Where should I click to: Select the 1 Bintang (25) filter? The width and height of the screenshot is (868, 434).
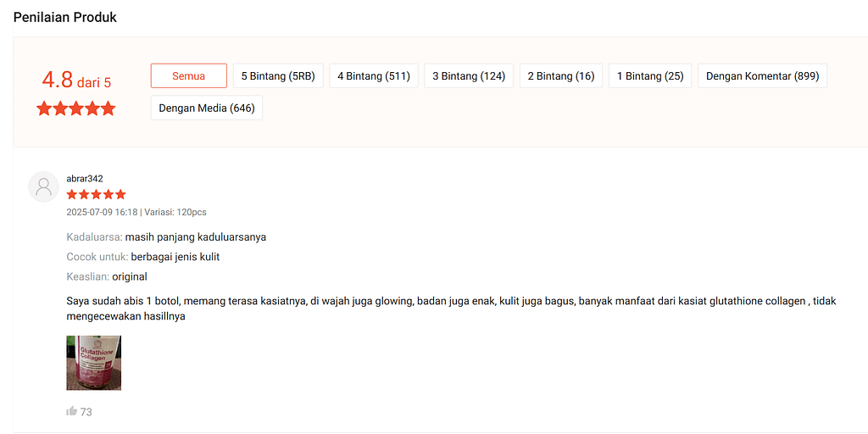[x=649, y=76]
